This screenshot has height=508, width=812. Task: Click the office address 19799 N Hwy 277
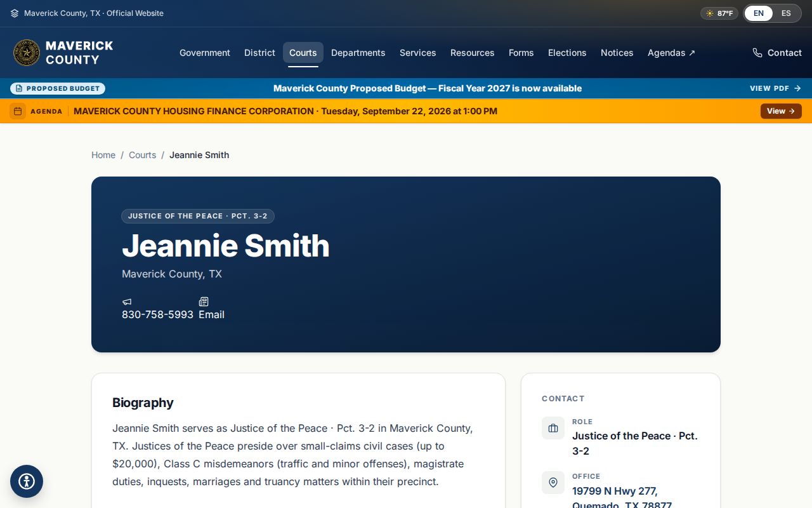point(622,498)
